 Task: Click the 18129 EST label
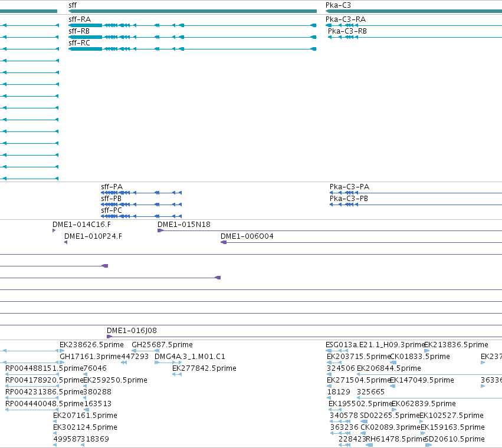339,392
